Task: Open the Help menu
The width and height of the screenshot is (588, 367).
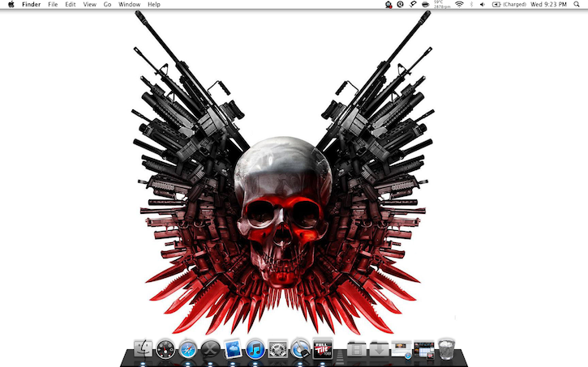Action: 154,5
